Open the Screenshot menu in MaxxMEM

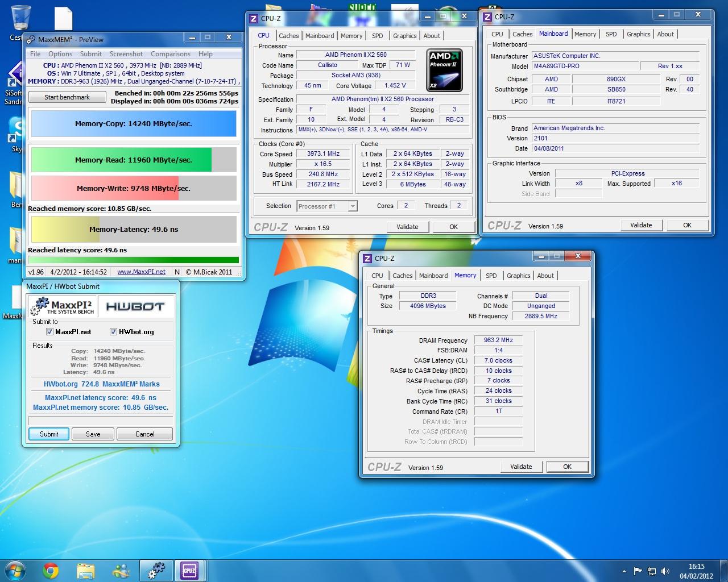coord(126,54)
